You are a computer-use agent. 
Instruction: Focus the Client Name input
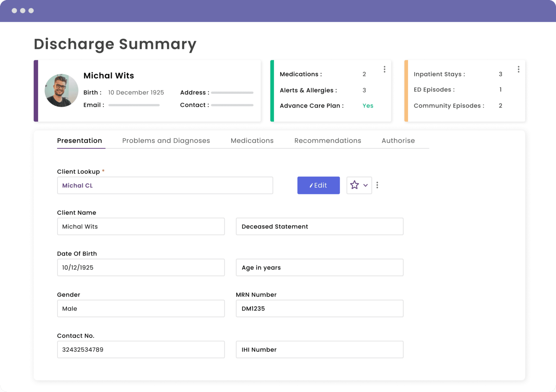pyautogui.click(x=141, y=227)
